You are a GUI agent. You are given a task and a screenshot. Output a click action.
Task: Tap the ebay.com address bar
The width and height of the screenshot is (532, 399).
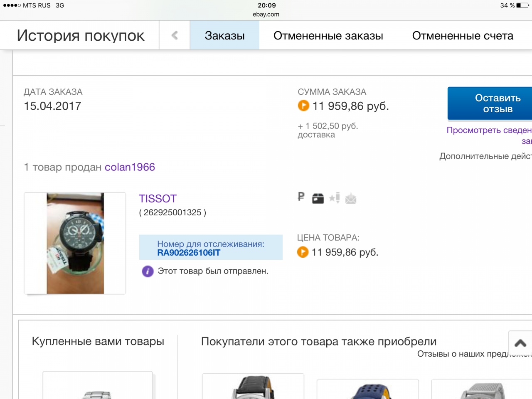click(x=266, y=14)
